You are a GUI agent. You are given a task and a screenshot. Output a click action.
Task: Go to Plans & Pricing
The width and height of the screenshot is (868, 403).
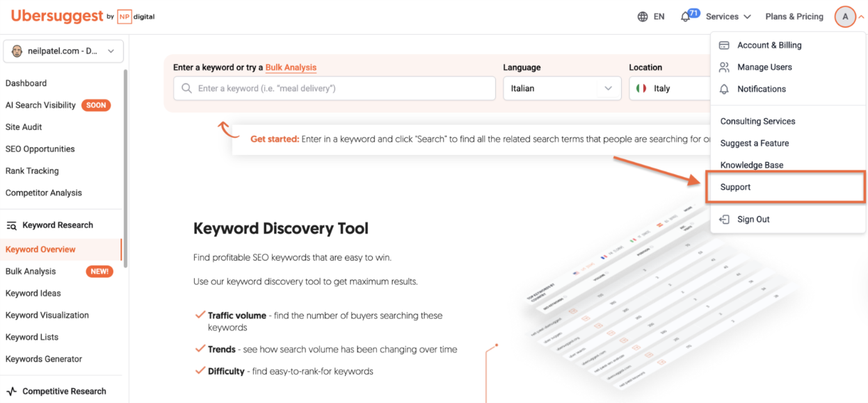pyautogui.click(x=794, y=17)
